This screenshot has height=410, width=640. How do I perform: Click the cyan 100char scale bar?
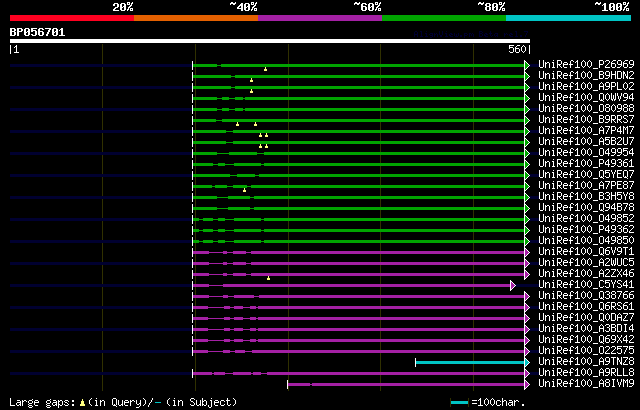(459, 403)
